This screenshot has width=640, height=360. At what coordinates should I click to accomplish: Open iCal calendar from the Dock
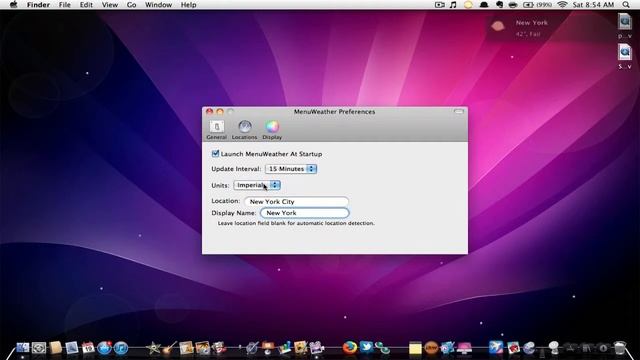point(88,348)
